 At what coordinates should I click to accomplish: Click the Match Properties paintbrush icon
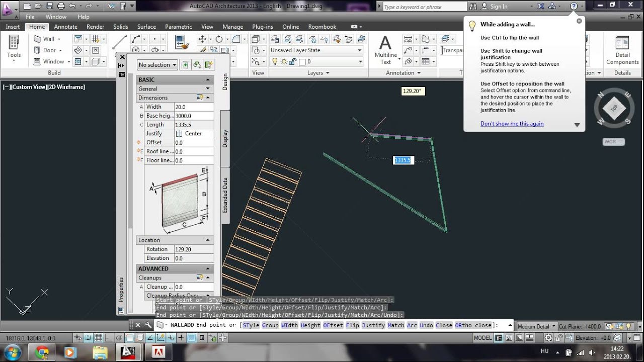pyautogui.click(x=181, y=42)
